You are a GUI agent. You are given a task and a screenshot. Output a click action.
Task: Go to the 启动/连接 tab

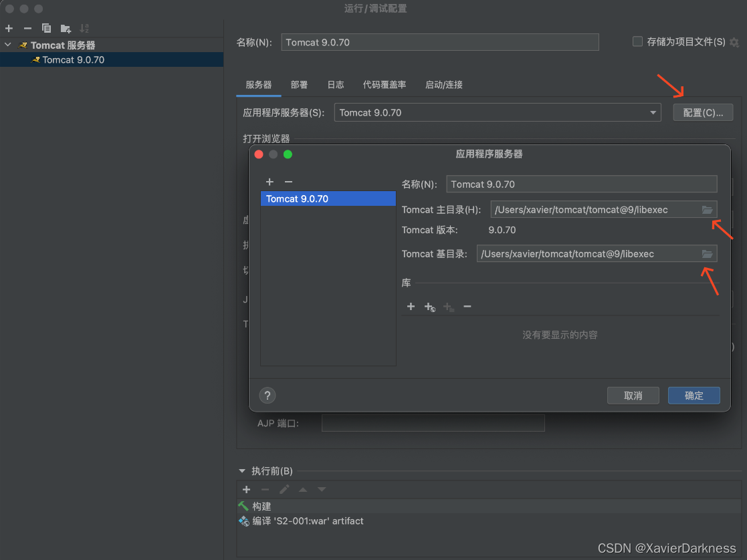pyautogui.click(x=443, y=85)
